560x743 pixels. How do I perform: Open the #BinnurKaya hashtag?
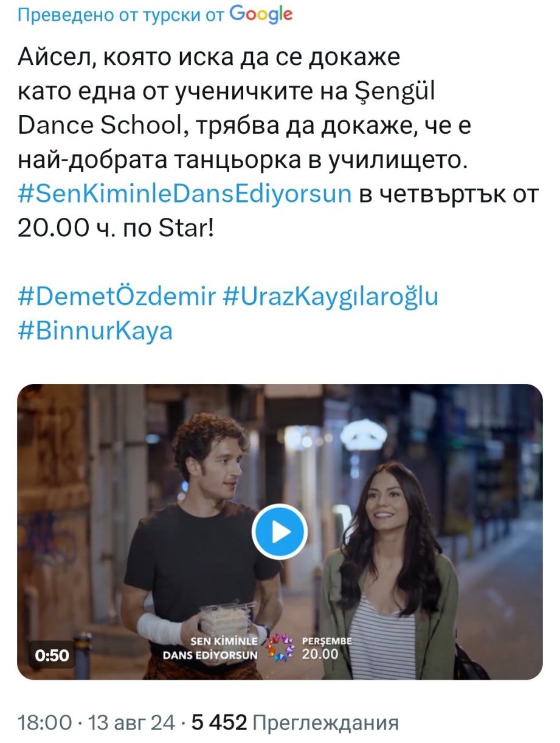click(x=95, y=331)
